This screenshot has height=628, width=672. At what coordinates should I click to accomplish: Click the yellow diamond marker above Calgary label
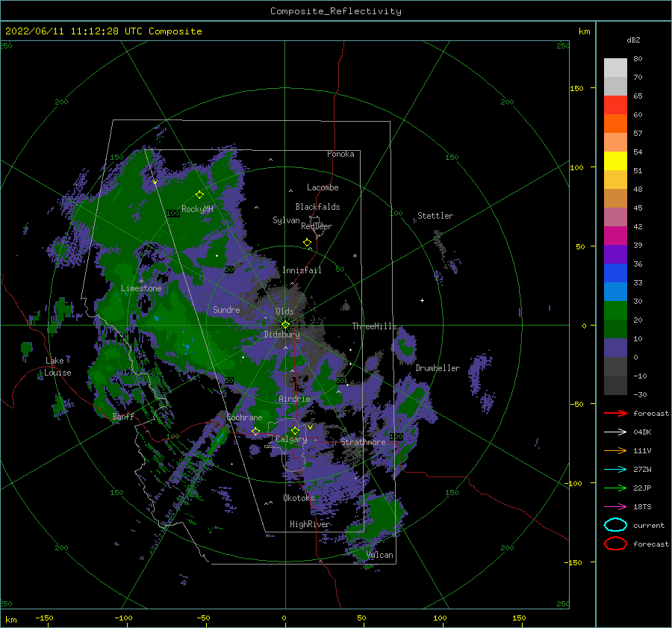pos(295,430)
